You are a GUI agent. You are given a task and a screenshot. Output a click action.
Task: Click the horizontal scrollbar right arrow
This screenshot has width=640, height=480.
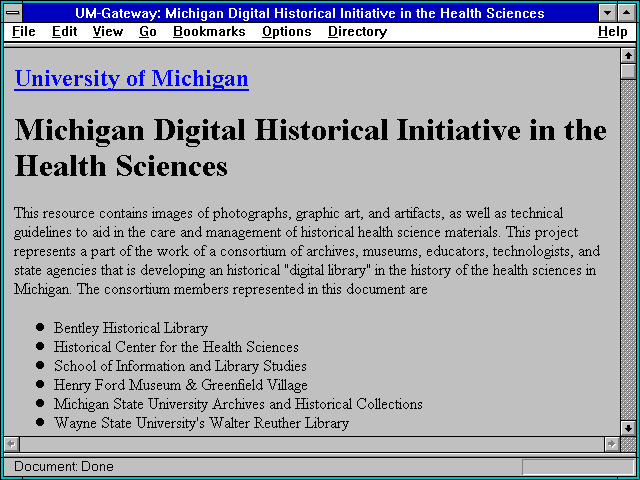(611, 444)
